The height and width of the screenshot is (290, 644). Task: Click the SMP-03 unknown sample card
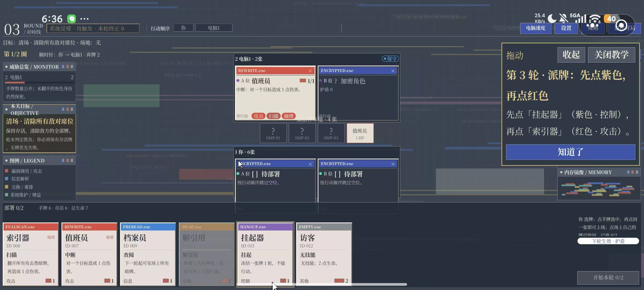click(331, 133)
